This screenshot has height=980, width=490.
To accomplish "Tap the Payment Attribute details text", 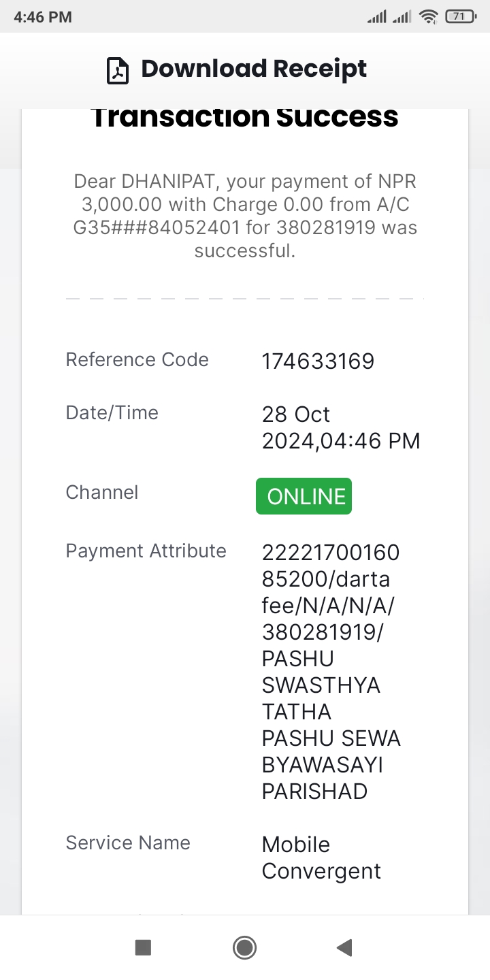I will pos(331,672).
